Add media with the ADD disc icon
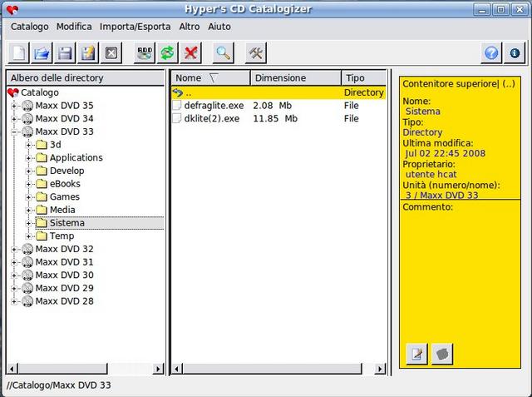The image size is (532, 397). point(145,53)
